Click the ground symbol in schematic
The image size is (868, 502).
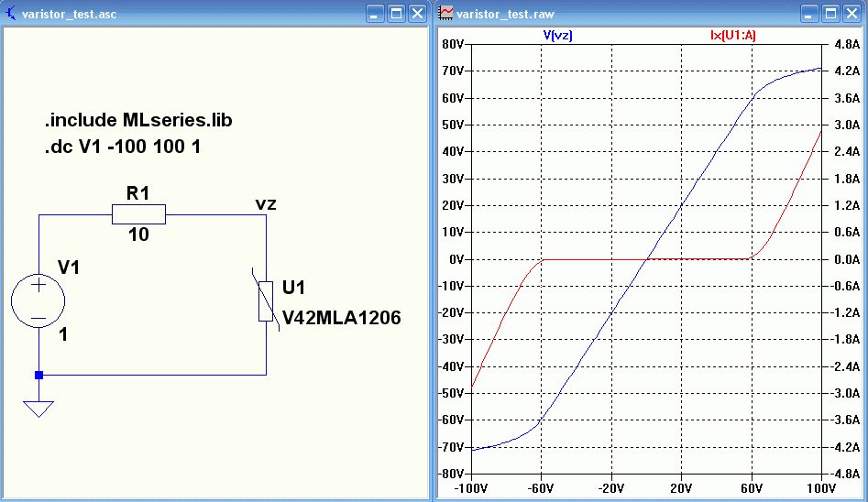tap(38, 409)
